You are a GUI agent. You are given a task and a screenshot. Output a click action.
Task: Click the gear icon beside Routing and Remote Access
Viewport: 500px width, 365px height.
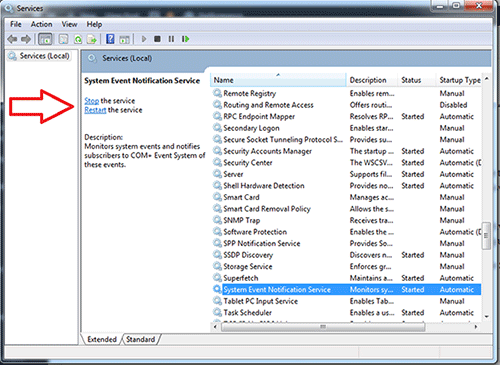coord(217,105)
